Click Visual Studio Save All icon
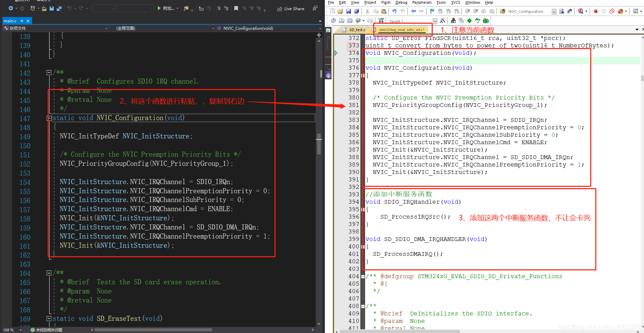Viewport: 644px width, 333px height. (59, 8)
